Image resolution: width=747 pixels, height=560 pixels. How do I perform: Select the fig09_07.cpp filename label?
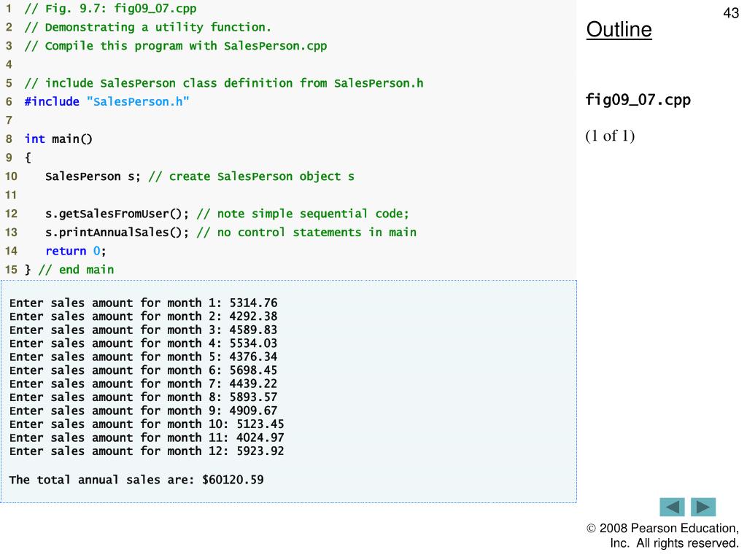coord(638,100)
